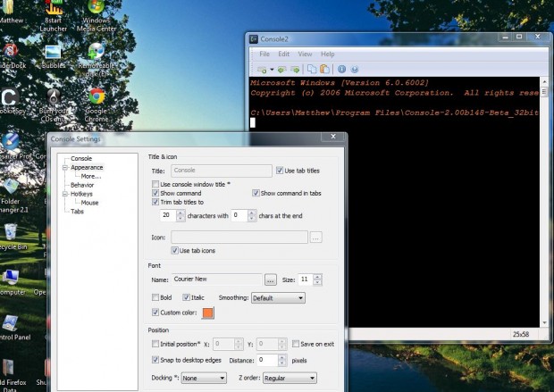Select the Computer desktop icon
Screen dimensions: 554x392
point(12,282)
